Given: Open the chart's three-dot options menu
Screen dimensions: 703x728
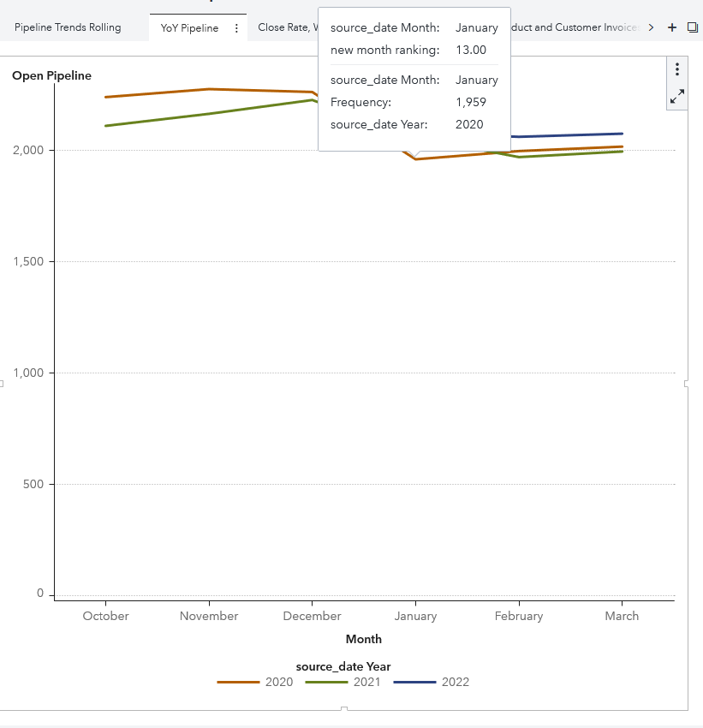Looking at the screenshot, I should pyautogui.click(x=676, y=69).
